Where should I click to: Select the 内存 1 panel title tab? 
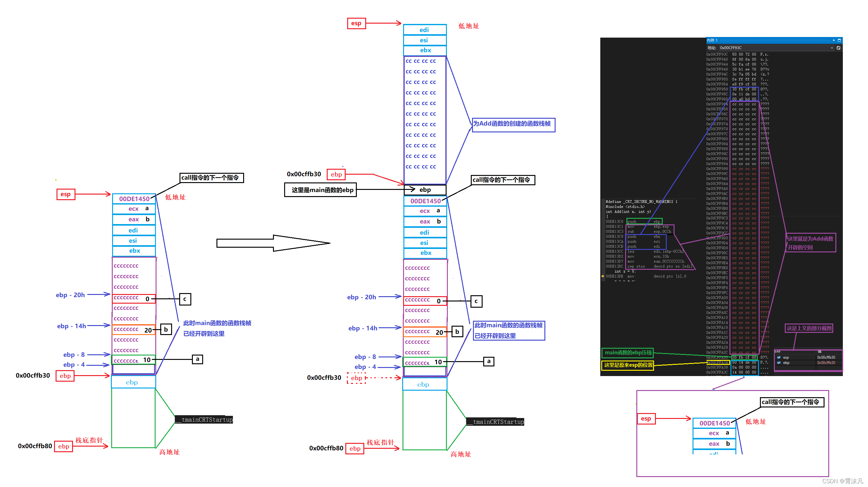[712, 40]
